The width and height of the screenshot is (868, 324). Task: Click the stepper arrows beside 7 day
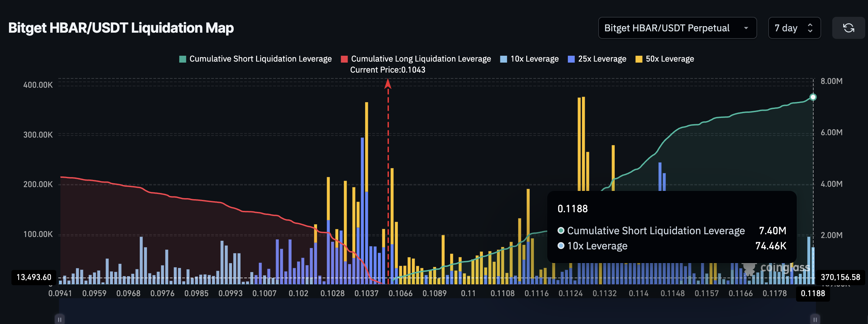click(811, 28)
